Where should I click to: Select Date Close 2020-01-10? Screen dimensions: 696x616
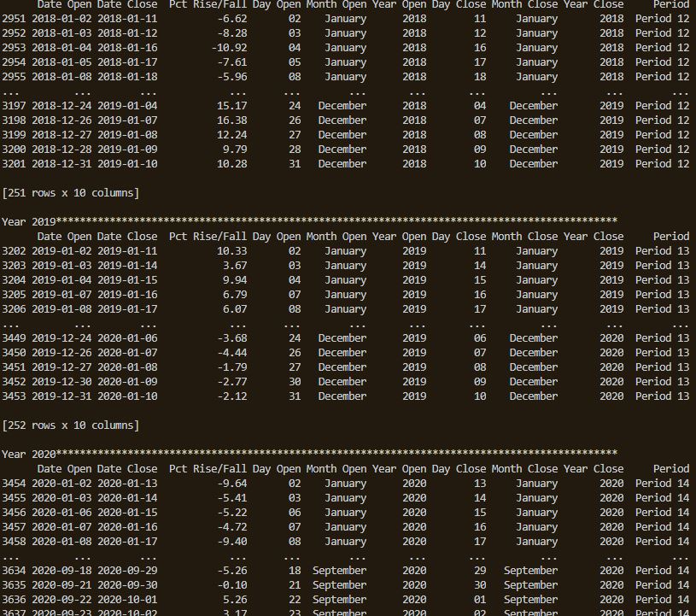(127, 396)
